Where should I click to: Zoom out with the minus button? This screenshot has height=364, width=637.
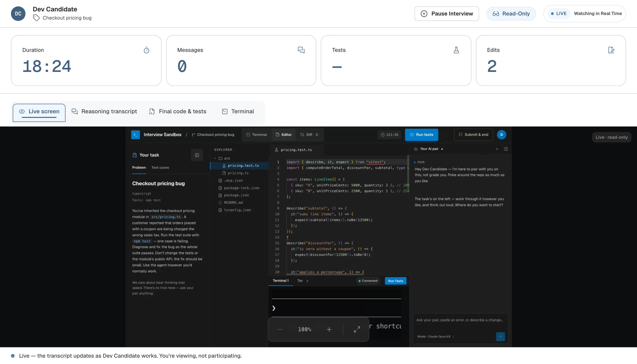point(280,329)
